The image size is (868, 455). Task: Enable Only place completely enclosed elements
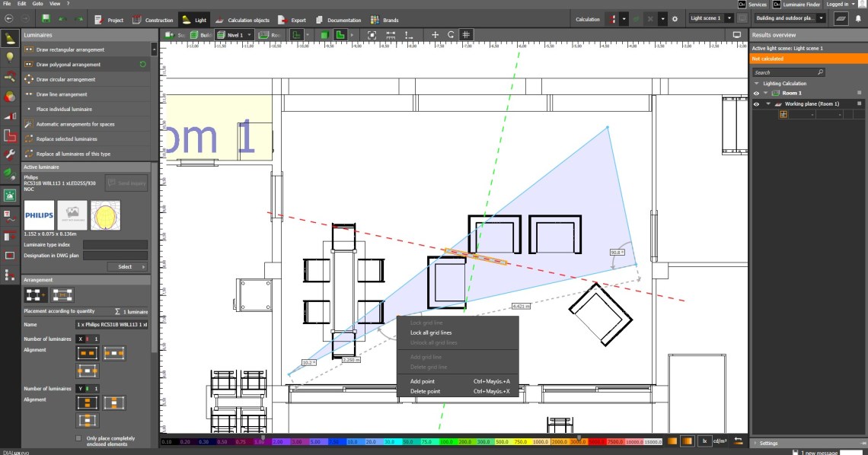tap(78, 438)
